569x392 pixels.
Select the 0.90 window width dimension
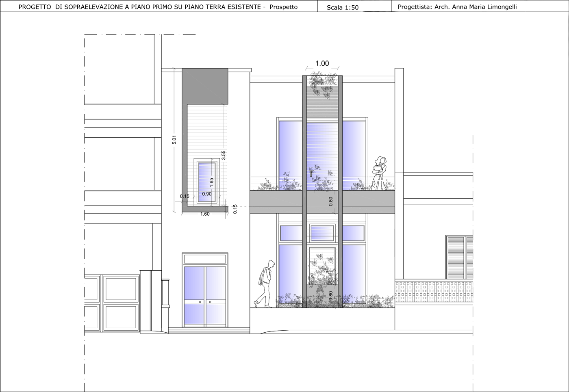pos(207,194)
